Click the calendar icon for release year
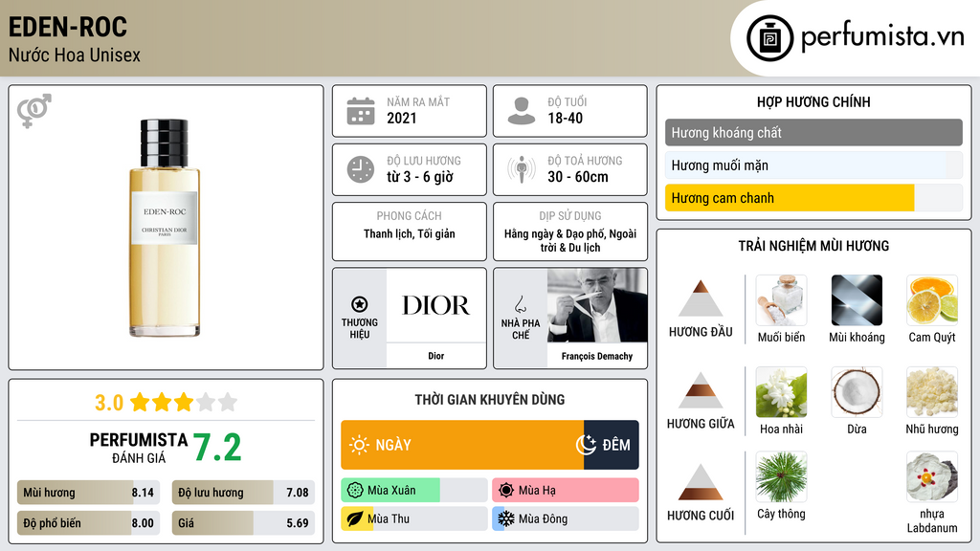This screenshot has height=551, width=980. tap(361, 111)
